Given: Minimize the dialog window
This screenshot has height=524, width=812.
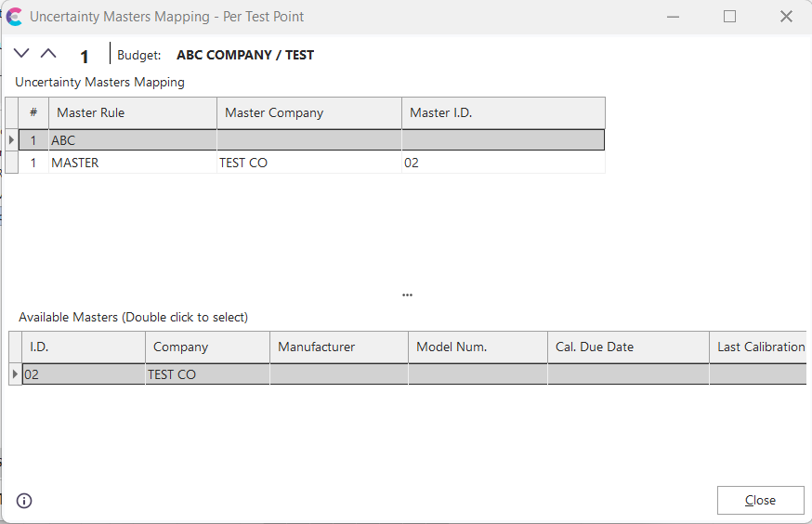Looking at the screenshot, I should coord(674,17).
